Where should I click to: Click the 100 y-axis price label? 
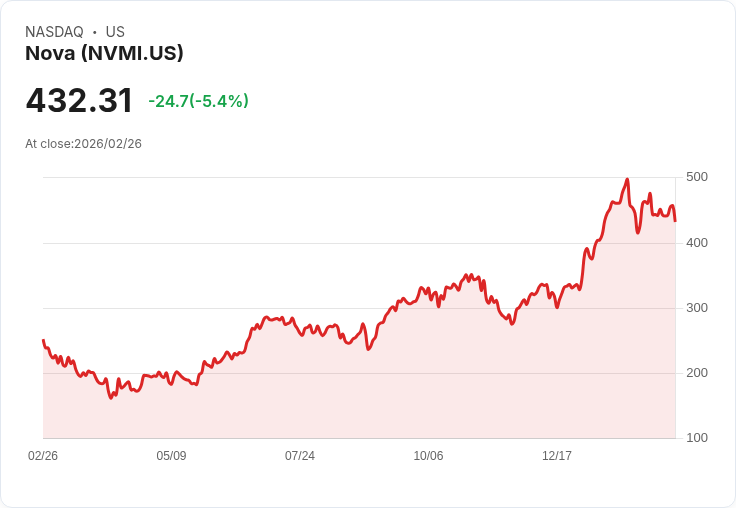click(697, 438)
